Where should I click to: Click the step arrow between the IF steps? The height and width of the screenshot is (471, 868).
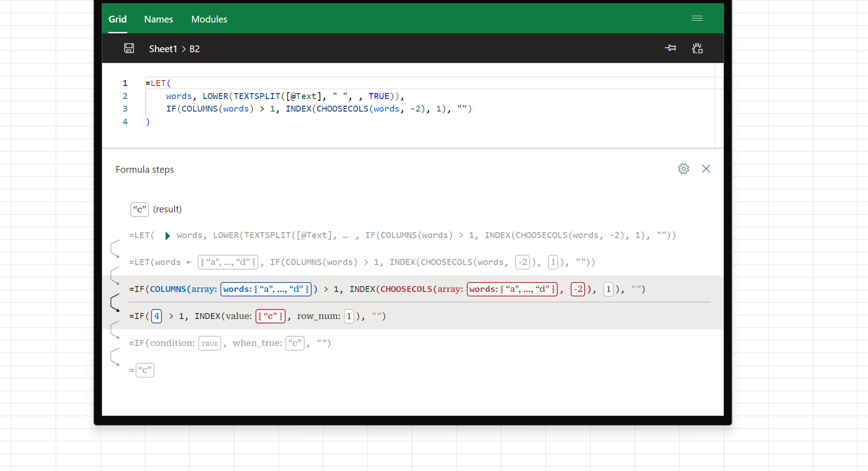[114, 302]
